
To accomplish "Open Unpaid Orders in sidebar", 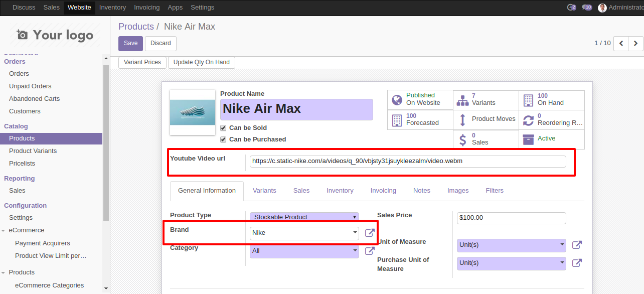I will pos(30,86).
